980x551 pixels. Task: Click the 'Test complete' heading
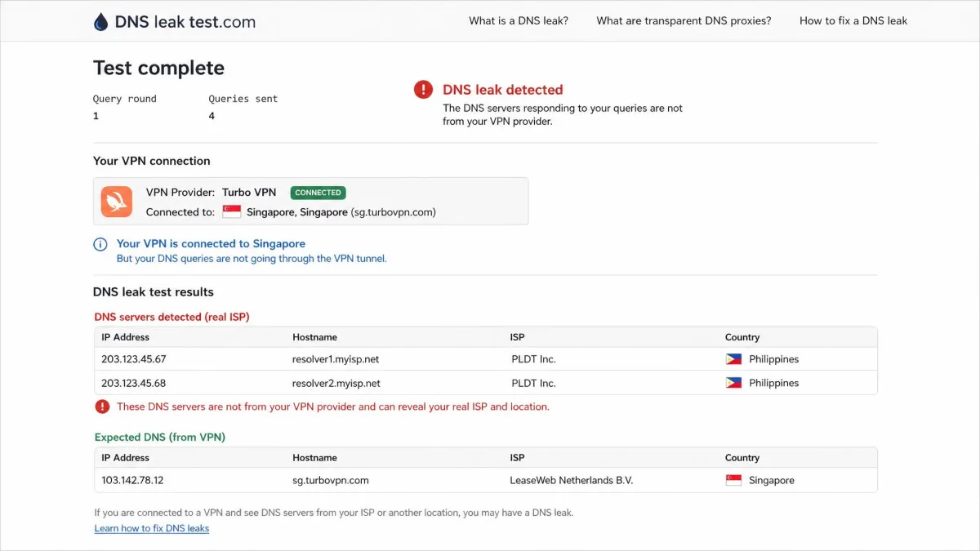[158, 69]
